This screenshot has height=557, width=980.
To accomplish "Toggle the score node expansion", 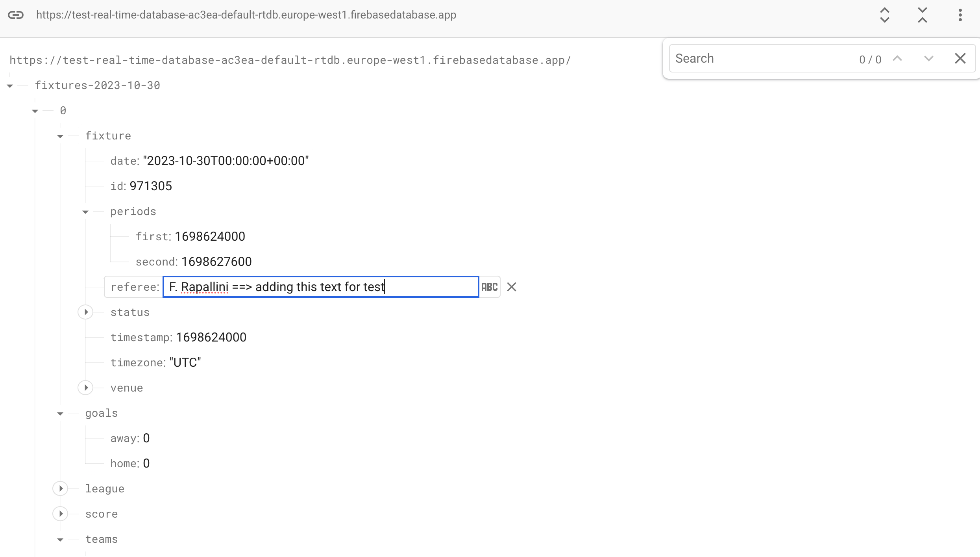I will click(60, 514).
